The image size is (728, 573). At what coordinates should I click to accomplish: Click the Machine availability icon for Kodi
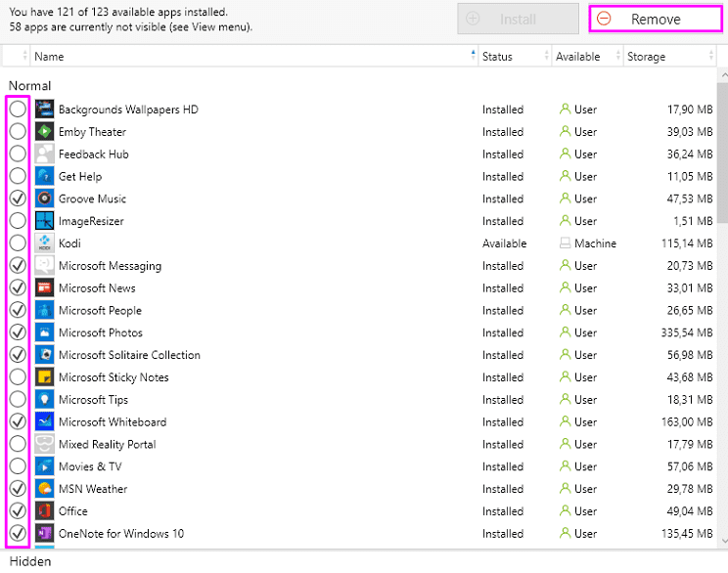[x=565, y=243]
